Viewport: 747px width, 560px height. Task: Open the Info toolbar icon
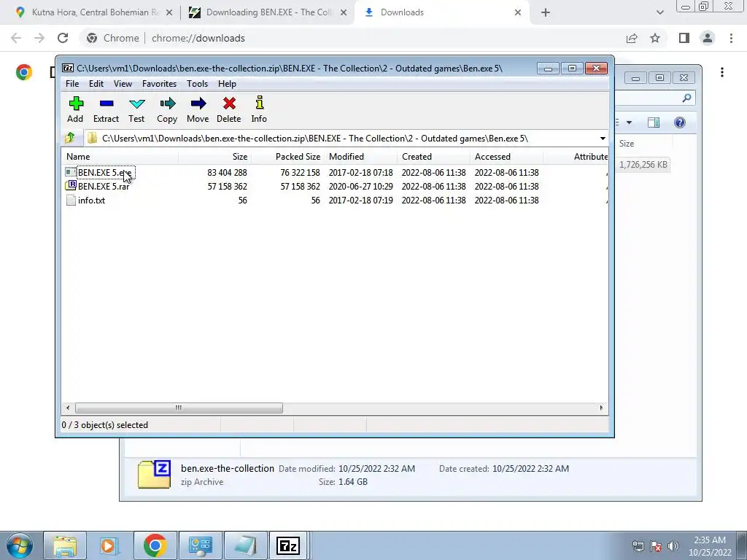point(259,109)
